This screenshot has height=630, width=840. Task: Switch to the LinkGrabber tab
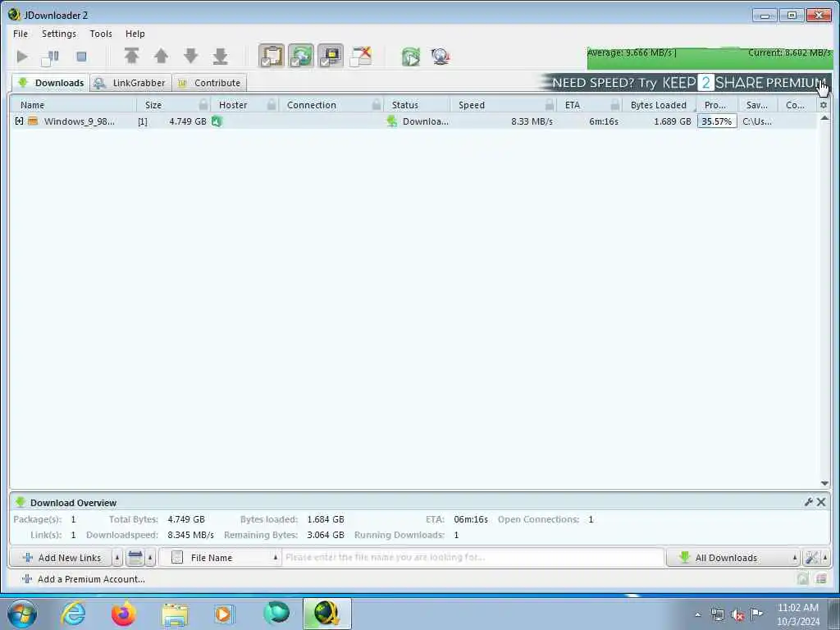130,83
